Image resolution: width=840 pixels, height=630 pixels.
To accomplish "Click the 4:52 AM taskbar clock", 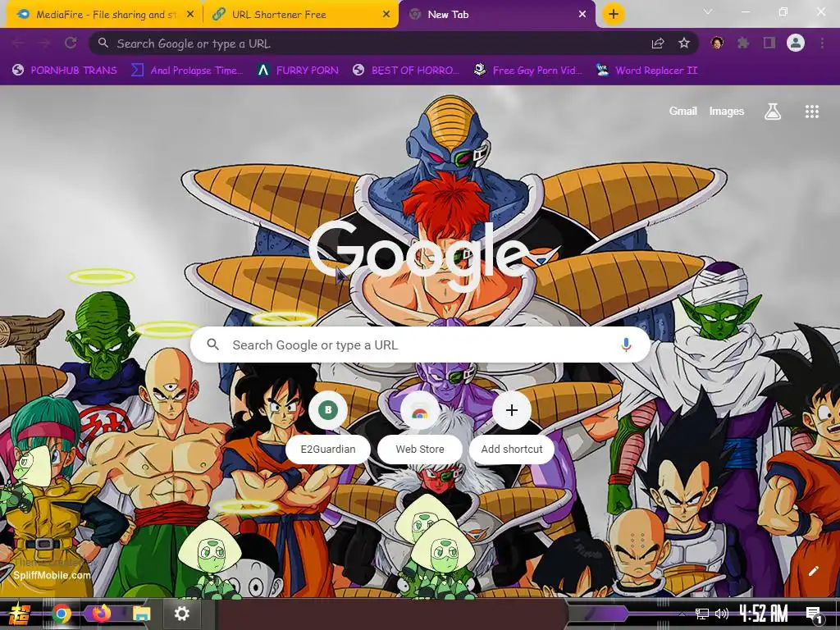I will coord(764,614).
